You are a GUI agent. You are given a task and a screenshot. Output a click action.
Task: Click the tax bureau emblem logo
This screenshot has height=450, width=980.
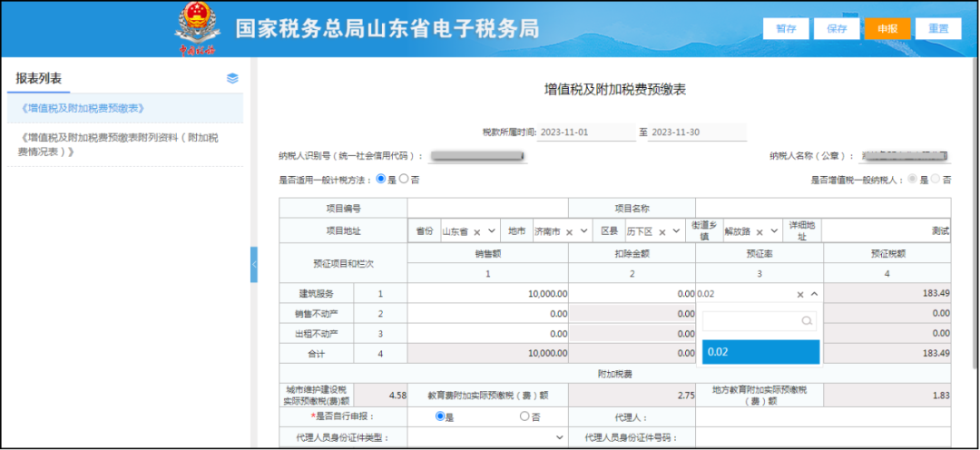pos(198,29)
